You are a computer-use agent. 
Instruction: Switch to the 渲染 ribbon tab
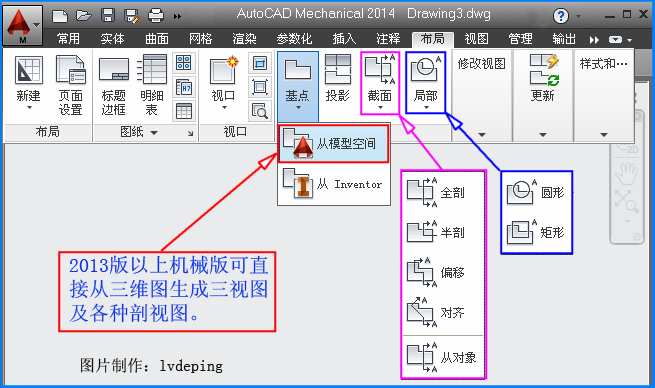[245, 39]
